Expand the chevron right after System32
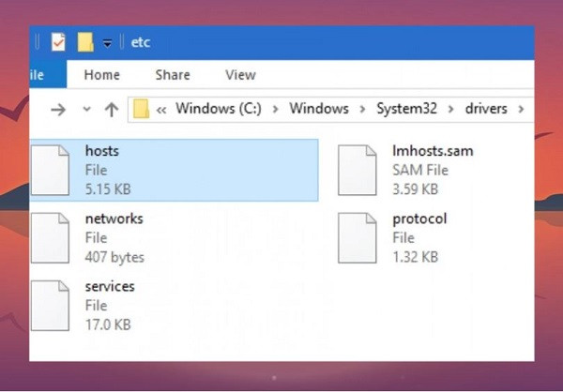Screen dimensions: 563x392 450,110
